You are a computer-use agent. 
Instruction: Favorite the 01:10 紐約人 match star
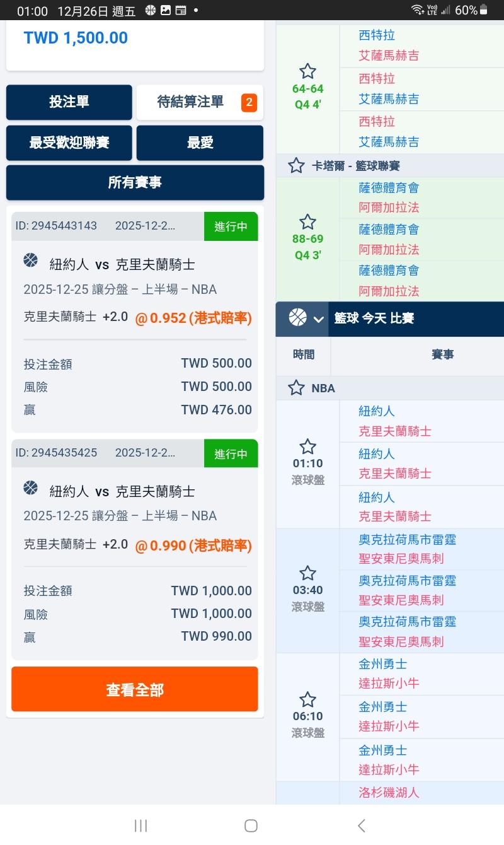[307, 447]
